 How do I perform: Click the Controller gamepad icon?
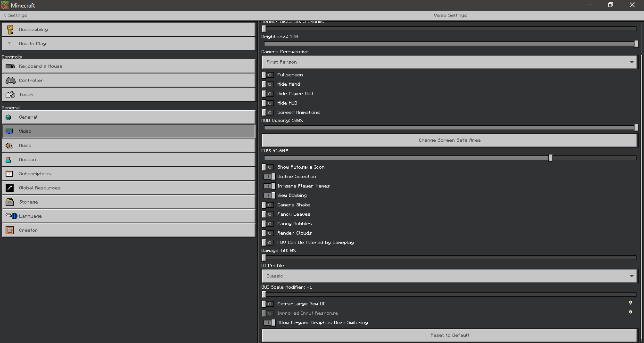pos(10,81)
